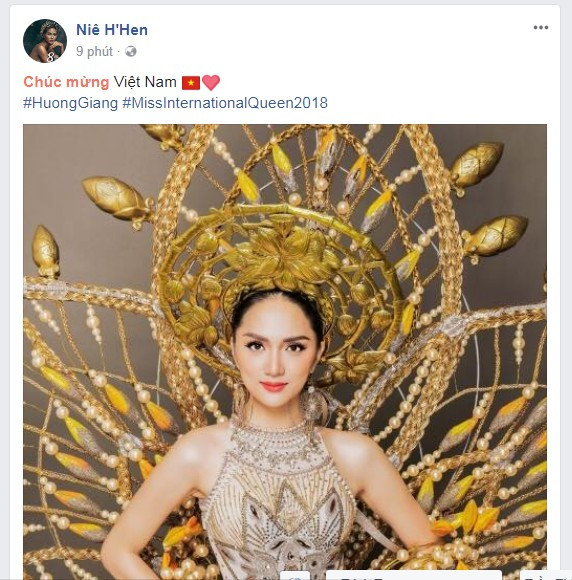Click the woman's face in the photo
The width and height of the screenshot is (572, 580).
[x=276, y=357]
